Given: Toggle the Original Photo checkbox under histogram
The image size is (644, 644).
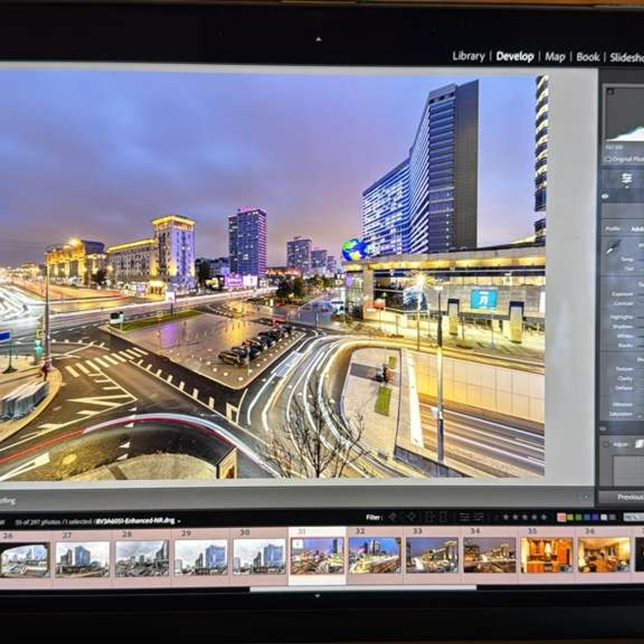Looking at the screenshot, I should click(x=608, y=159).
